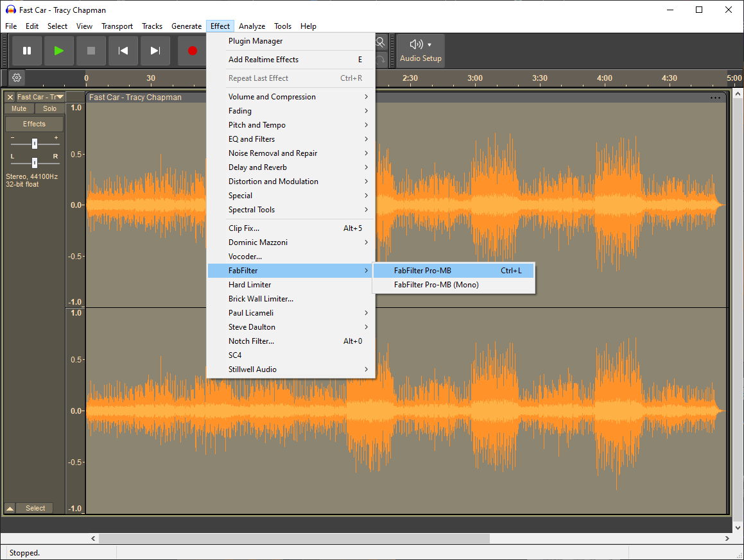The width and height of the screenshot is (744, 560).
Task: Click the three-dot clip menu icon
Action: click(715, 98)
